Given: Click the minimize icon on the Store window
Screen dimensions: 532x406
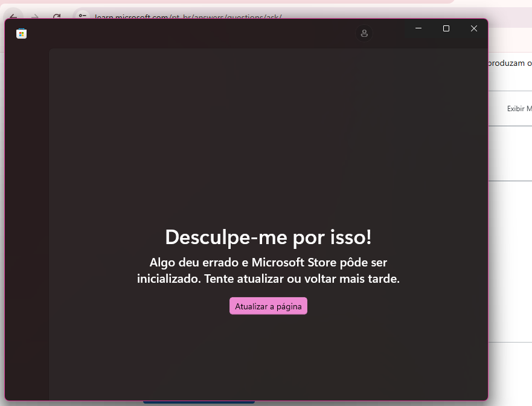Looking at the screenshot, I should pos(418,28).
